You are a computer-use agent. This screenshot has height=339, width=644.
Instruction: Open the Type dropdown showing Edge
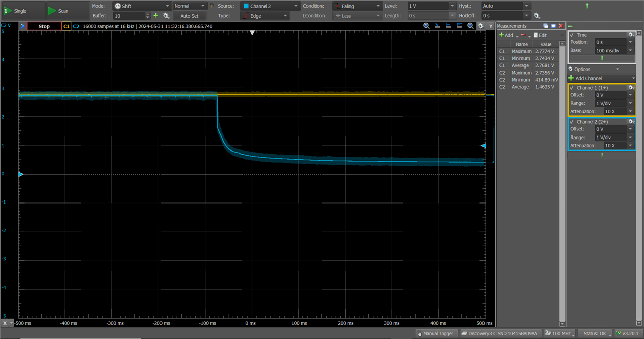[265, 16]
